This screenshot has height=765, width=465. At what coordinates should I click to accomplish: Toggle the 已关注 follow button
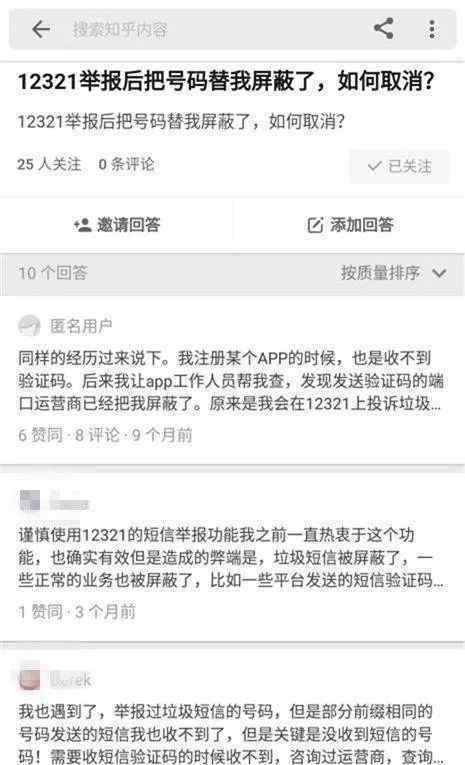(399, 166)
